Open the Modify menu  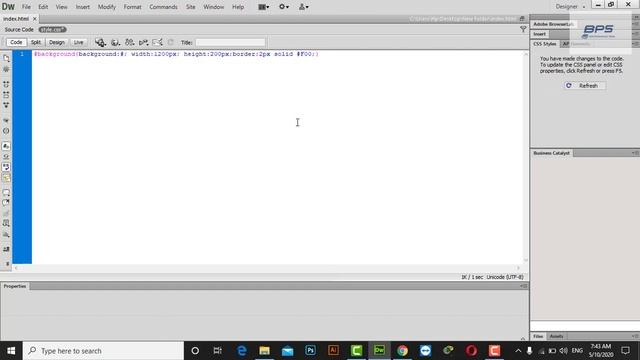coord(107,7)
